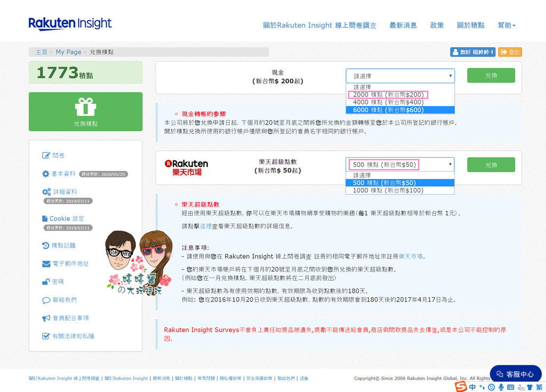Viewport: 546px width, 392px height.
Task: Go to My Page in the breadcrumb
Action: (x=68, y=52)
